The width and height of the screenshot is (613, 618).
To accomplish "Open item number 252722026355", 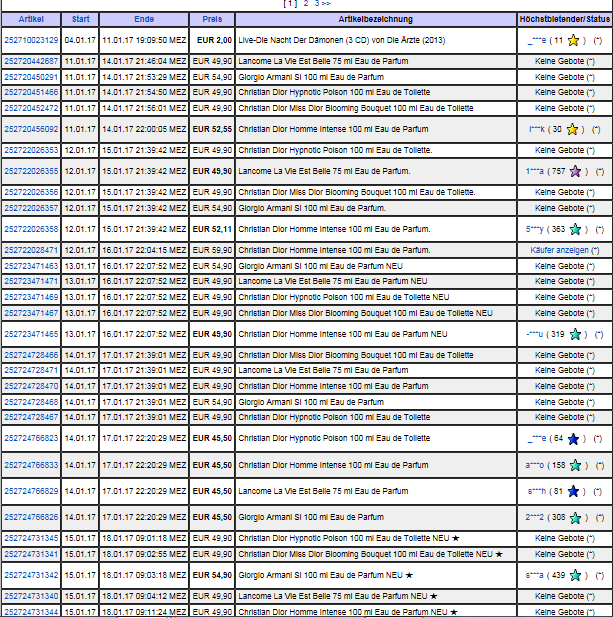I will (x=31, y=171).
